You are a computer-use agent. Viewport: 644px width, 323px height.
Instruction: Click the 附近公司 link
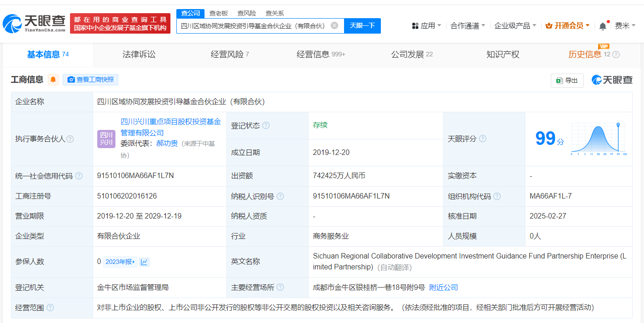tap(444, 287)
